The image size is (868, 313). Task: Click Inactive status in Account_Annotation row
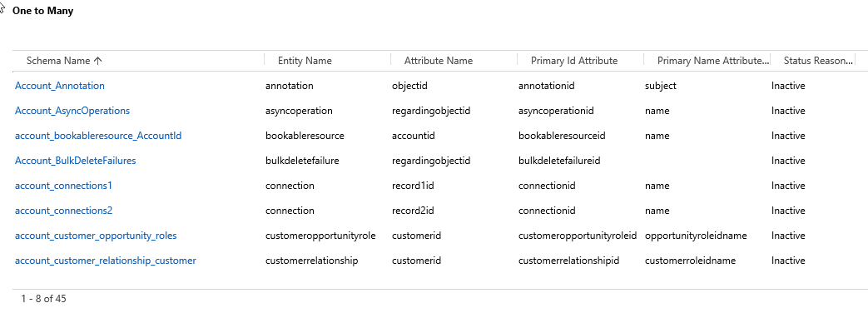(x=788, y=86)
